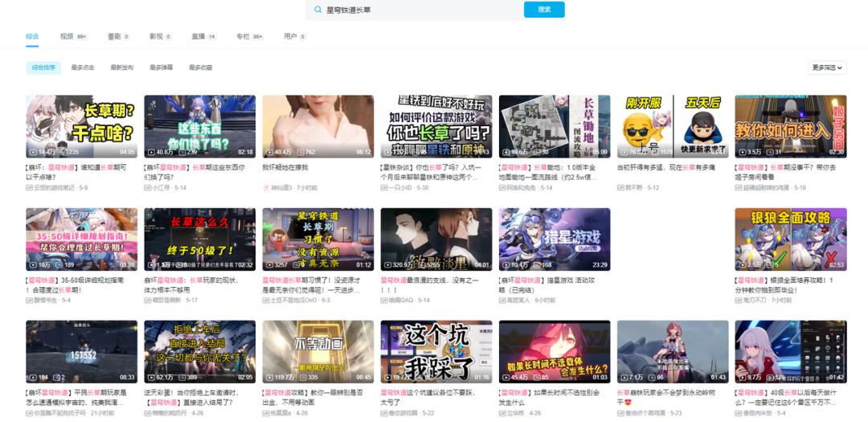This screenshot has width=868, height=422.
Task: Click the danmaku count icon showing 335
Action: [303, 377]
